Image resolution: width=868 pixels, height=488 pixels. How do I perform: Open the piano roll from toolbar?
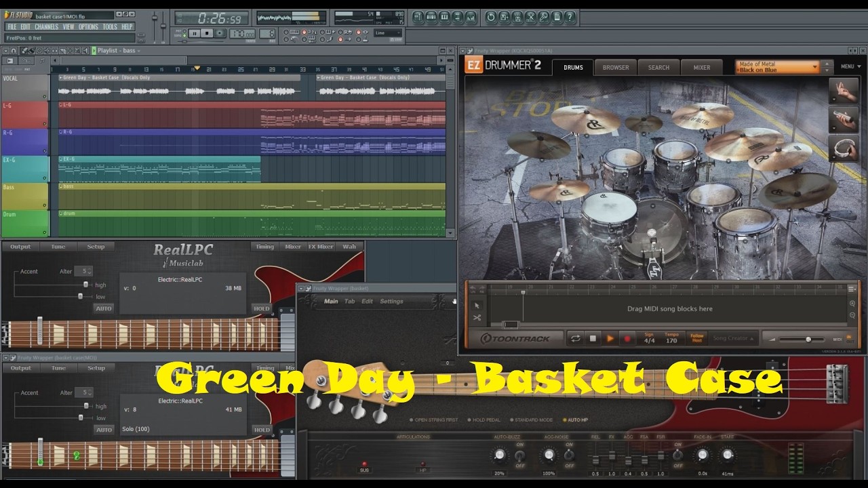coord(444,17)
